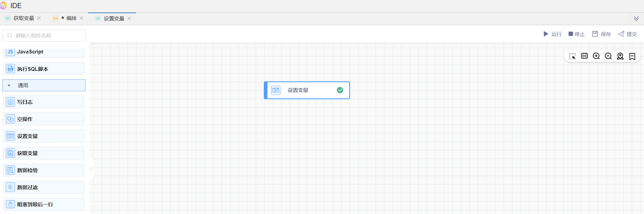Zoom out of the canvas
This screenshot has width=644, height=214.
[x=608, y=56]
